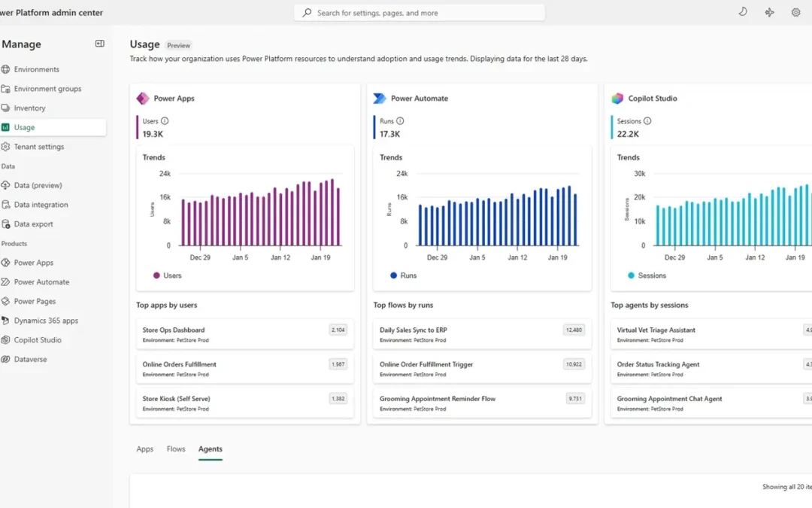Click the Power Apps card logo
The width and height of the screenshot is (812, 508).
[x=142, y=98]
